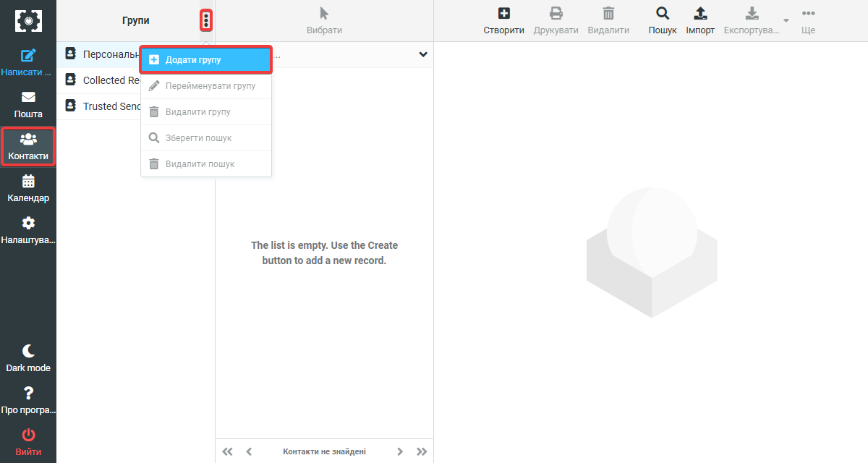Expand the contact list header chevron
Image resolution: width=868 pixels, height=463 pixels.
(x=423, y=55)
